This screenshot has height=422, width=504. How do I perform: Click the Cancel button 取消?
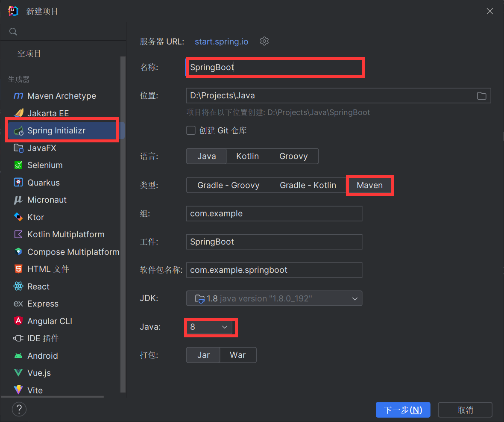[x=465, y=410]
